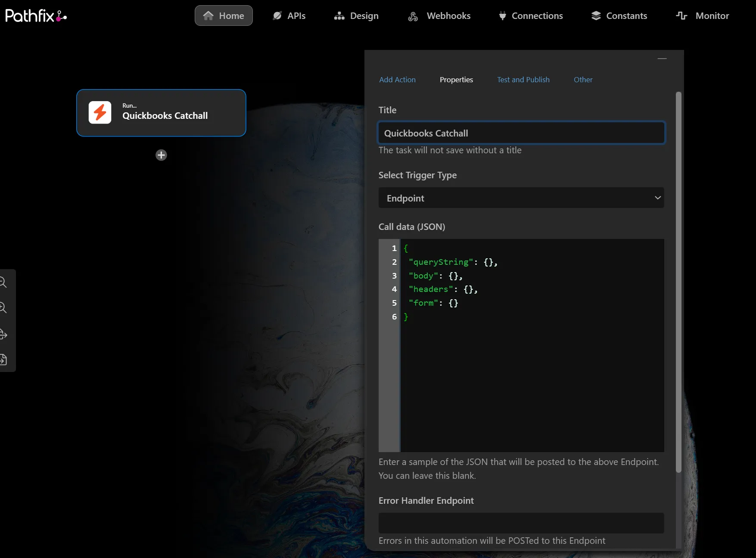
Task: Click the "Error Handler Endpoint" label
Action: [x=426, y=501]
